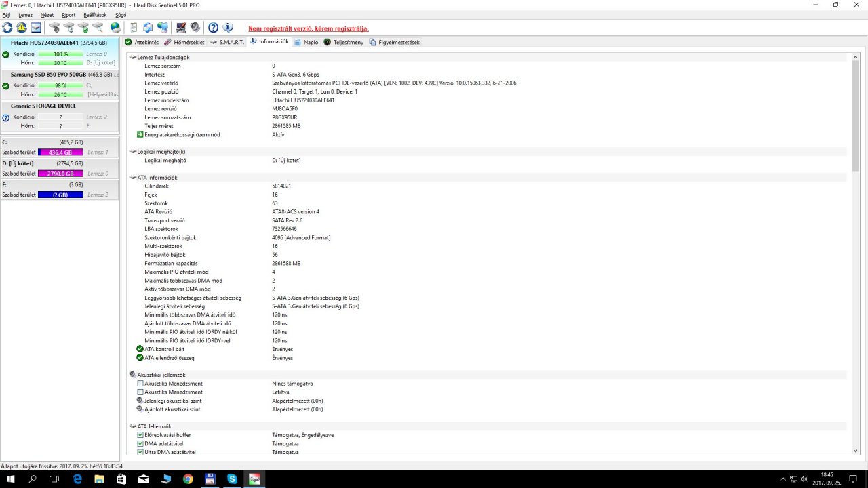868x488 pixels.
Task: Open Skype from the taskbar
Action: pyautogui.click(x=233, y=479)
